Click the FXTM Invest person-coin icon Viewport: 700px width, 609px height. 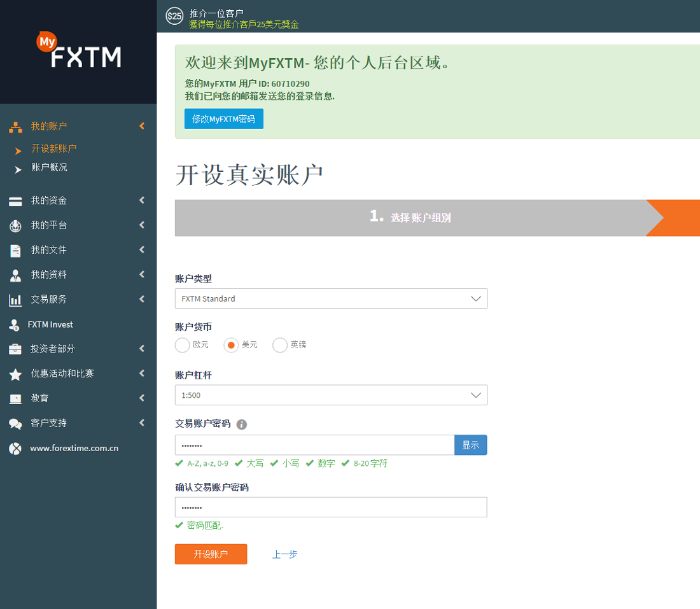14,325
